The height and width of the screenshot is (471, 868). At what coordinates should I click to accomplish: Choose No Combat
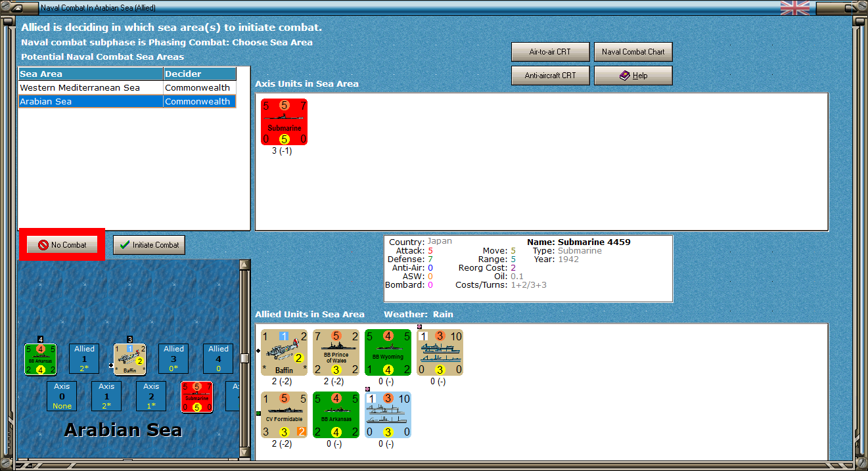(62, 245)
